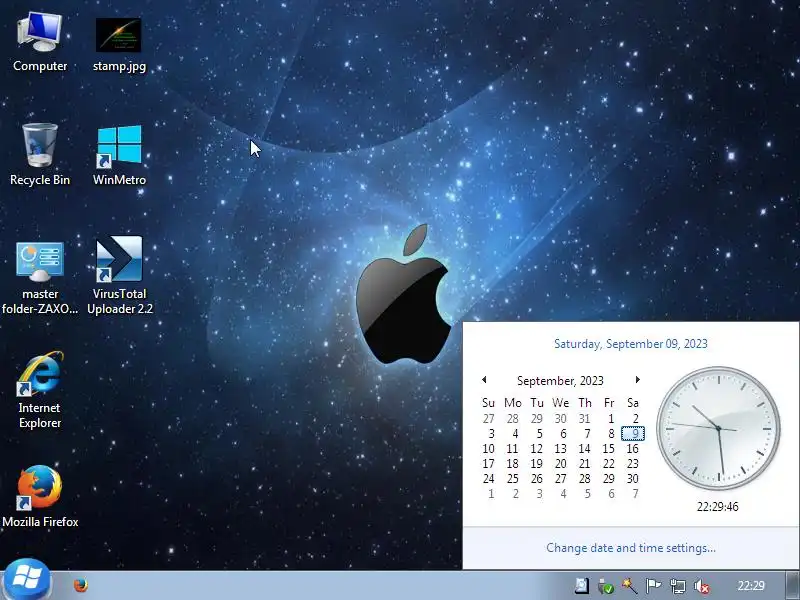Open the Computer desktop icon
This screenshot has height=600, width=800.
click(x=40, y=43)
